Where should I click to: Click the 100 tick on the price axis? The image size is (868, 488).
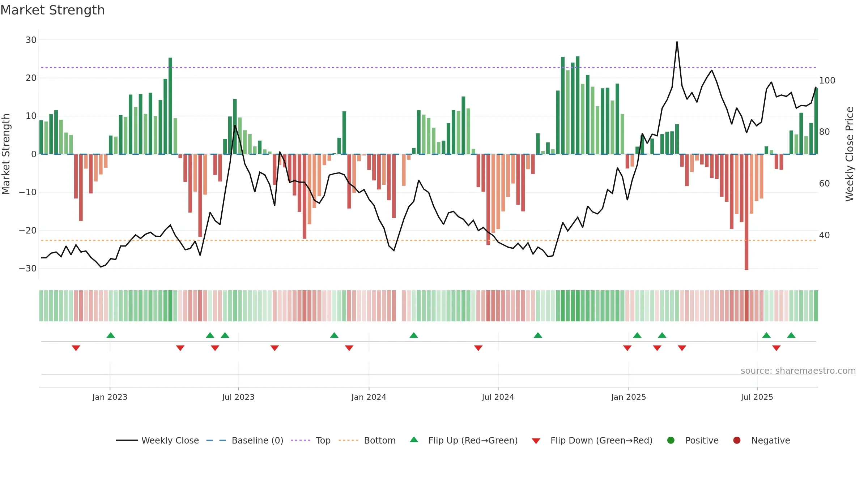point(827,81)
